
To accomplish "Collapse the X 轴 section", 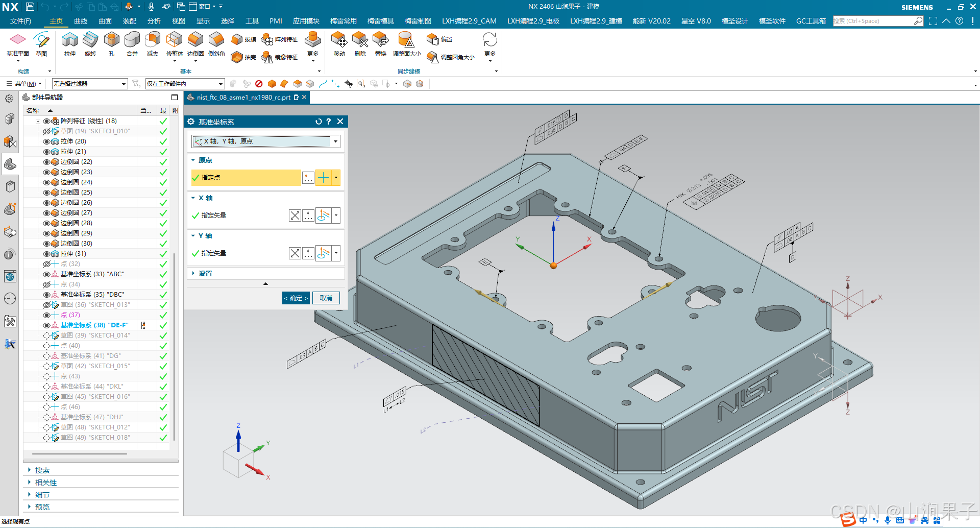I will point(193,198).
